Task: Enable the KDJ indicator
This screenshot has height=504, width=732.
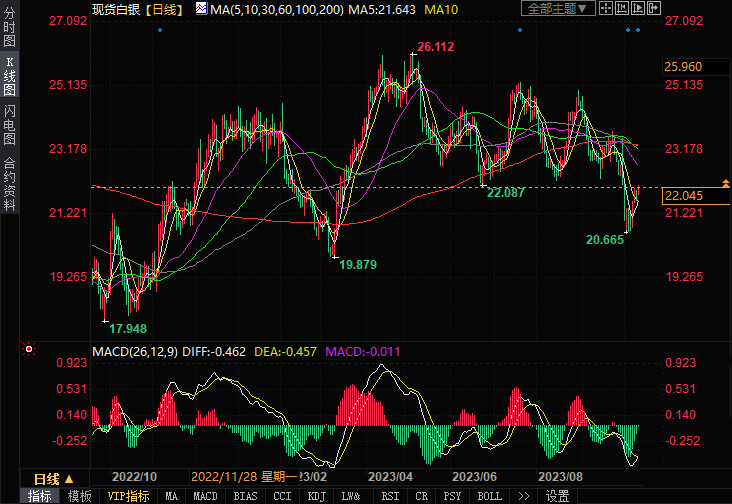Action: (317, 496)
